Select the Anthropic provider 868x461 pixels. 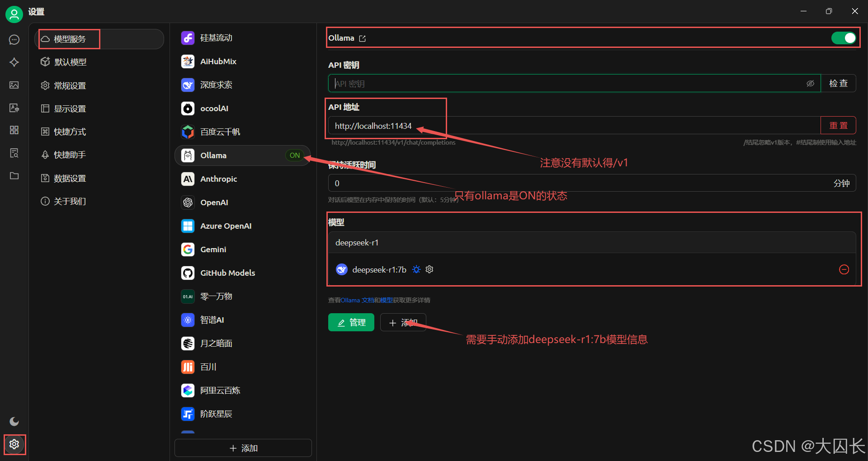242,179
